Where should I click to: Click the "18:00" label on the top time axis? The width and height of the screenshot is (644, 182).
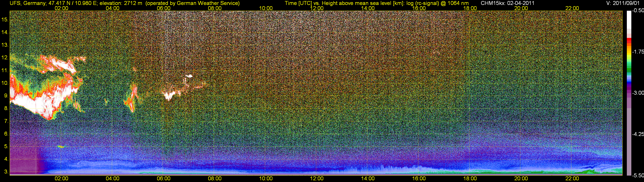470,8
